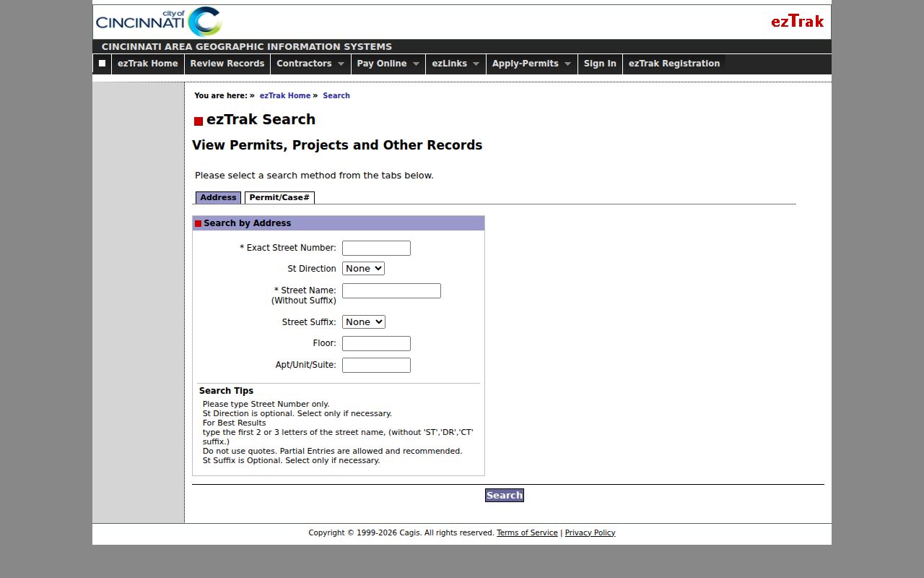Open the ezTrak Home menu item
The width and height of the screenshot is (924, 578).
(148, 64)
